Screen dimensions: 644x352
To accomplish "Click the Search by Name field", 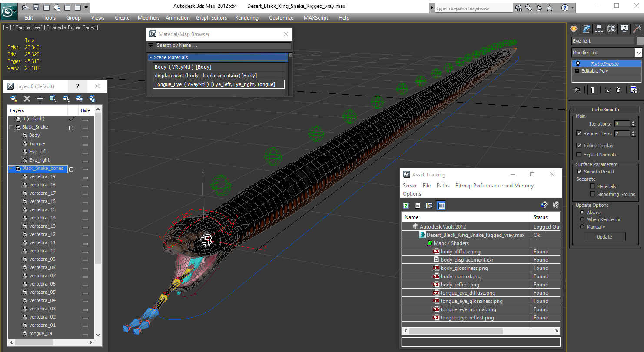I will coord(223,45).
